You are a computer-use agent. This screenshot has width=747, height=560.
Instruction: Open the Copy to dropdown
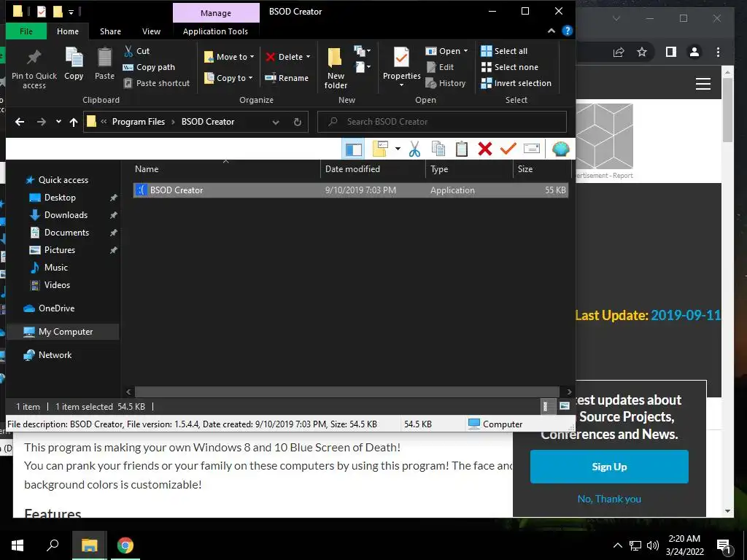[x=228, y=78]
